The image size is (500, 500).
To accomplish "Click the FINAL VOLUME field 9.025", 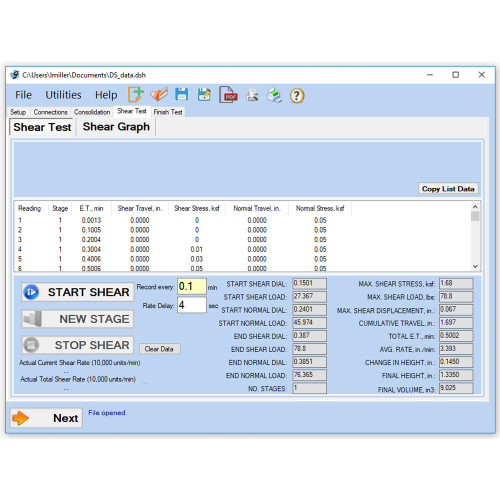I will (x=456, y=388).
